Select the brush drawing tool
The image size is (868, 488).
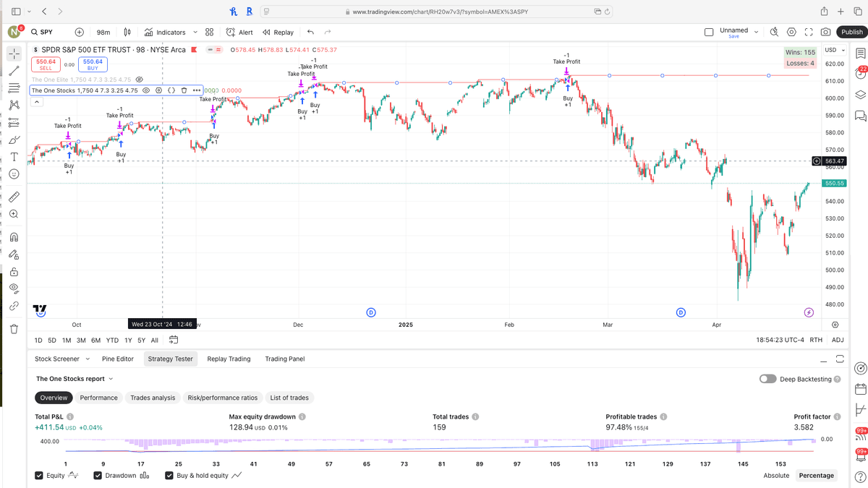[x=14, y=140]
